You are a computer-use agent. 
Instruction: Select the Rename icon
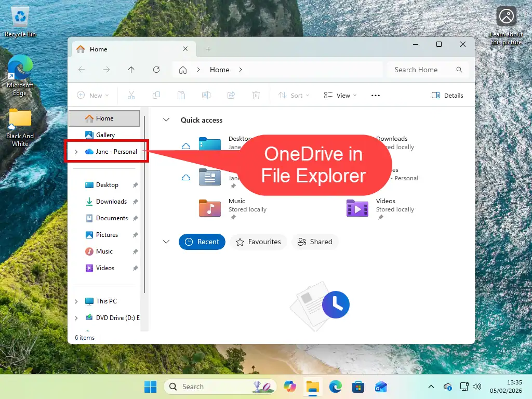coord(206,95)
